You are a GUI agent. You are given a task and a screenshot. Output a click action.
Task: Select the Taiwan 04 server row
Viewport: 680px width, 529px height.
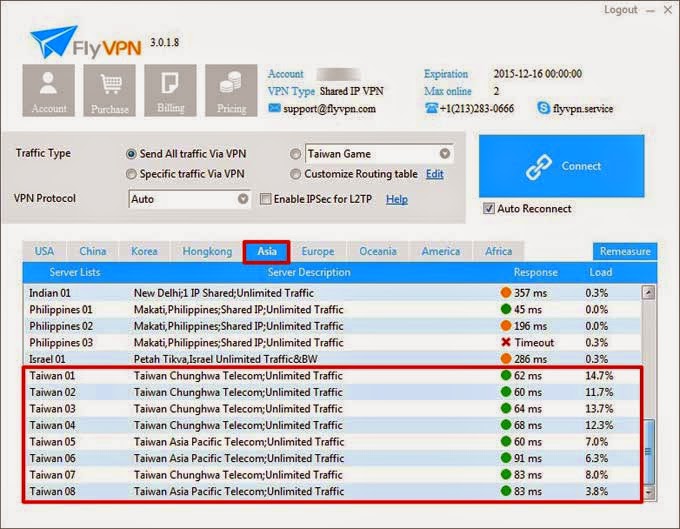(x=332, y=425)
